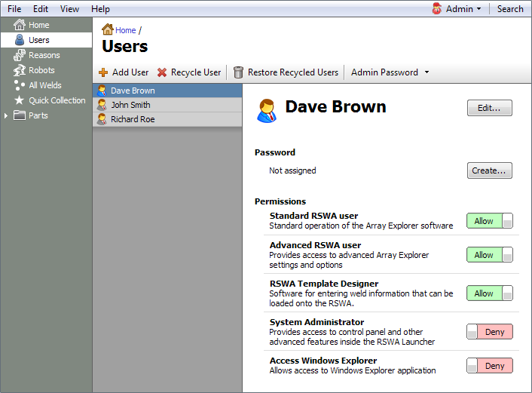The height and width of the screenshot is (393, 532).
Task: Click Restore Recycled Users label
Action: coord(293,72)
